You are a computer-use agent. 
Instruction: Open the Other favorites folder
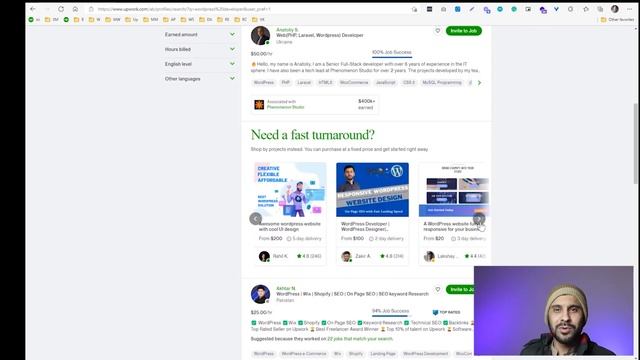617,20
